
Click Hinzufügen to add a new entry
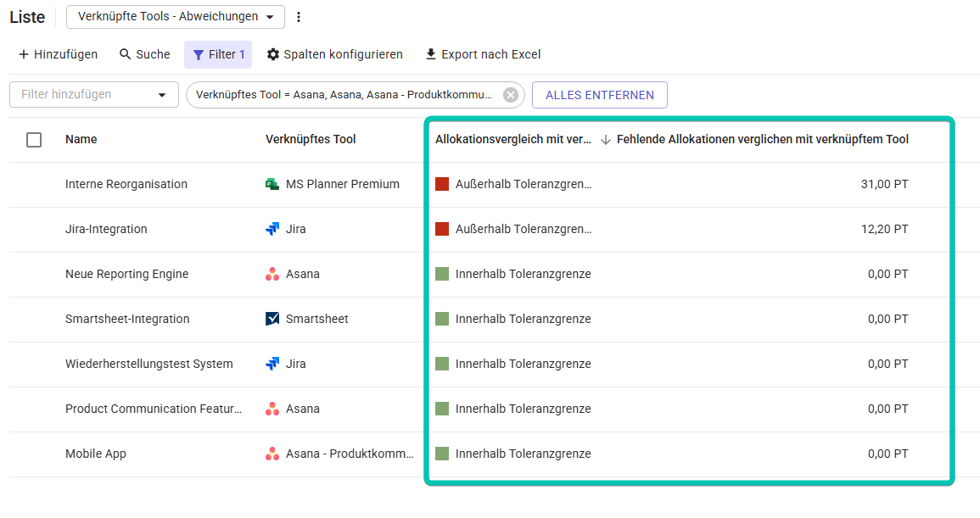pyautogui.click(x=56, y=54)
